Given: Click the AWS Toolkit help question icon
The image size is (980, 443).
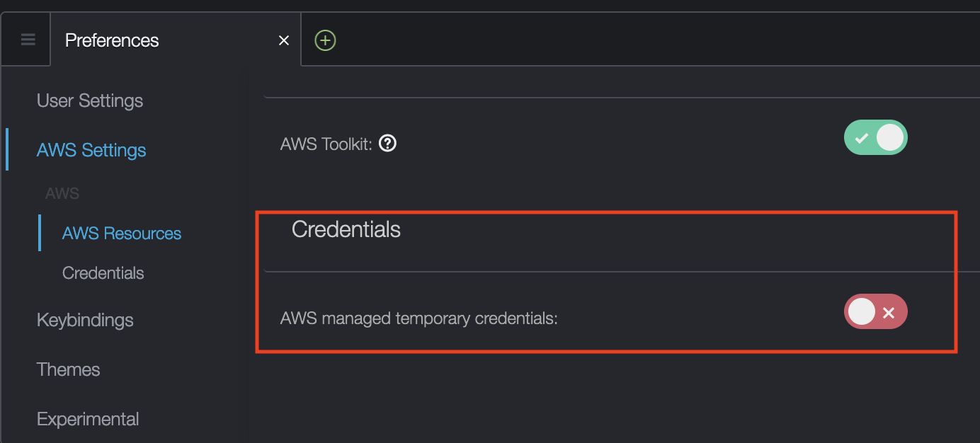Looking at the screenshot, I should [387, 144].
